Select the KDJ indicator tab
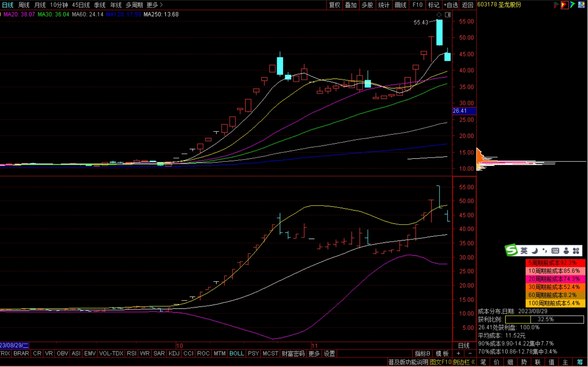 (x=174, y=354)
